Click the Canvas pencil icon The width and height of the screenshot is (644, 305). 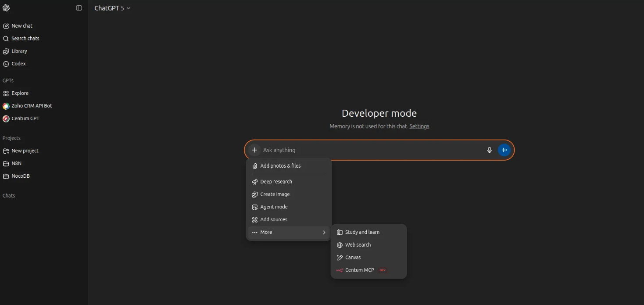[x=340, y=258]
